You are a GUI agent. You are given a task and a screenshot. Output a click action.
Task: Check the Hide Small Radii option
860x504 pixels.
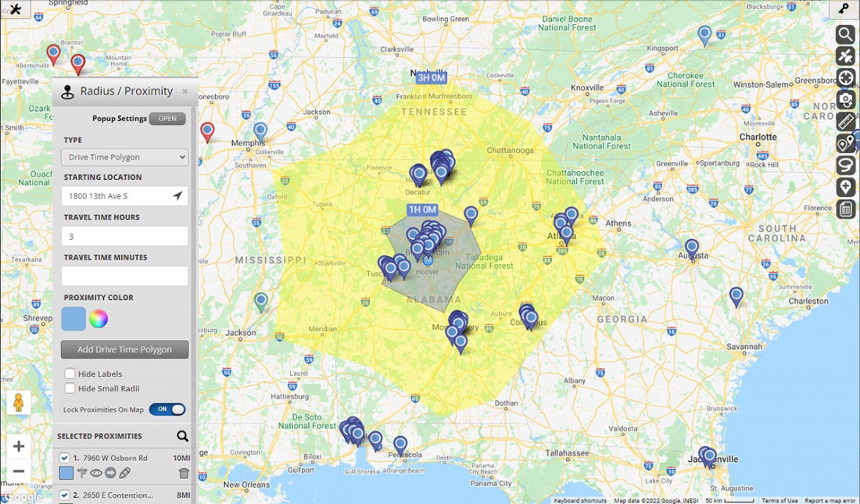[70, 388]
